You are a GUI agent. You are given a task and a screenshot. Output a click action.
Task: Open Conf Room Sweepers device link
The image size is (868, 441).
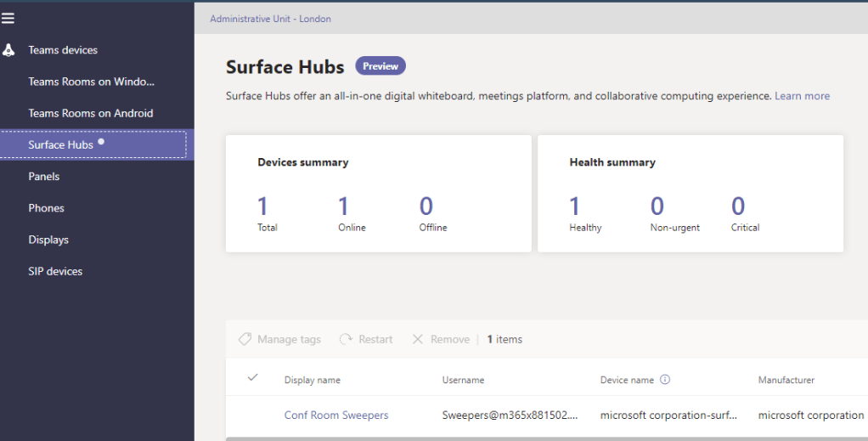click(x=336, y=416)
